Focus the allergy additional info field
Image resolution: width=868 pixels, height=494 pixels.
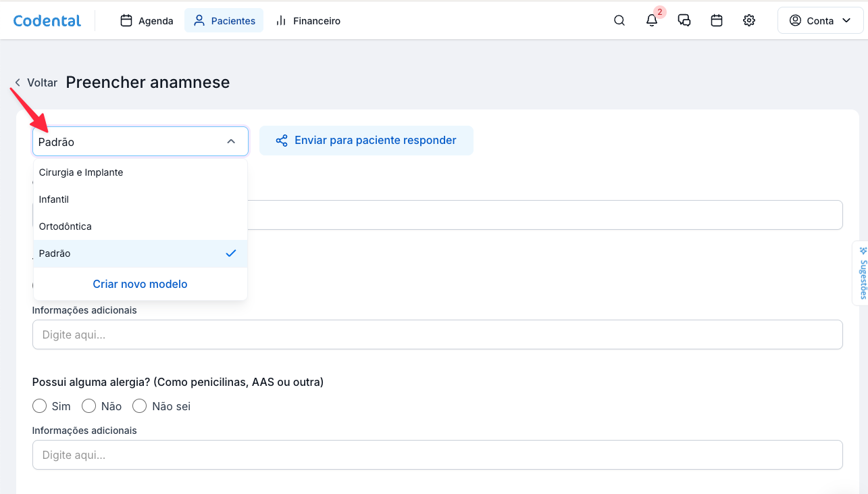437,455
